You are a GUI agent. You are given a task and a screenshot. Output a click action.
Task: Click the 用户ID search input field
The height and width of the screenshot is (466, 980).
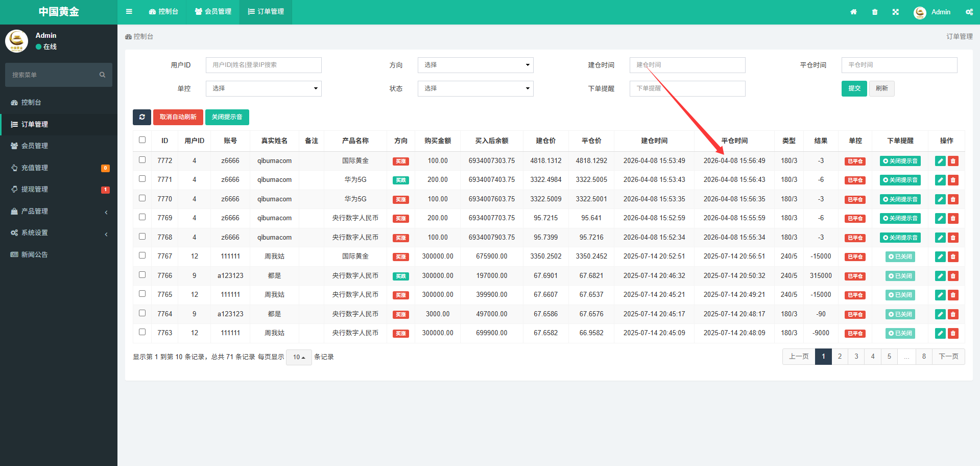[264, 65]
